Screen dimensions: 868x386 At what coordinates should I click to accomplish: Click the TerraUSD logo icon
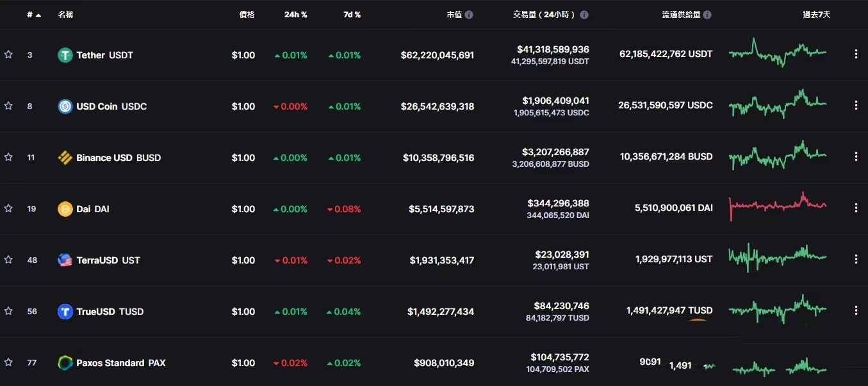pyautogui.click(x=65, y=260)
